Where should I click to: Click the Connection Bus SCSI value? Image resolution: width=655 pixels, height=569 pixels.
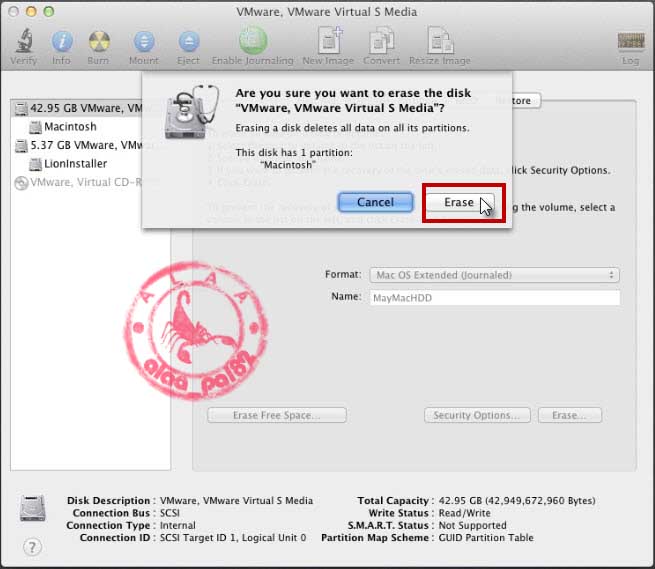(170, 513)
